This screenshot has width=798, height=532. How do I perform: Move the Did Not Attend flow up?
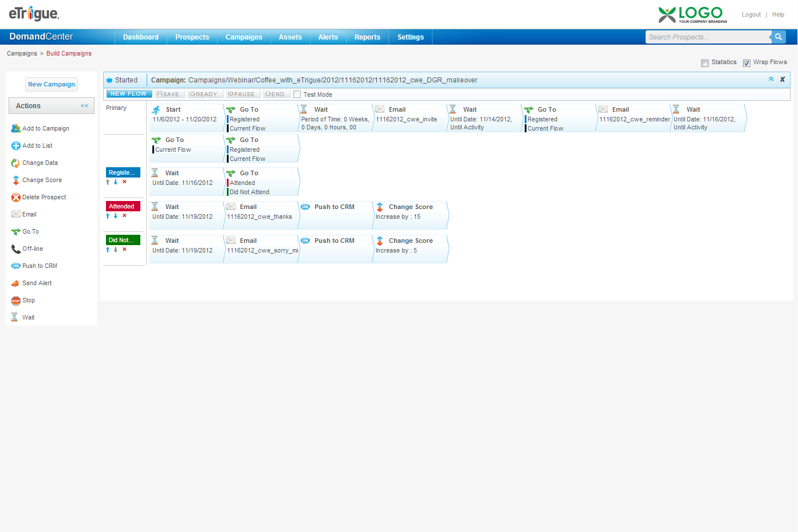tap(108, 250)
